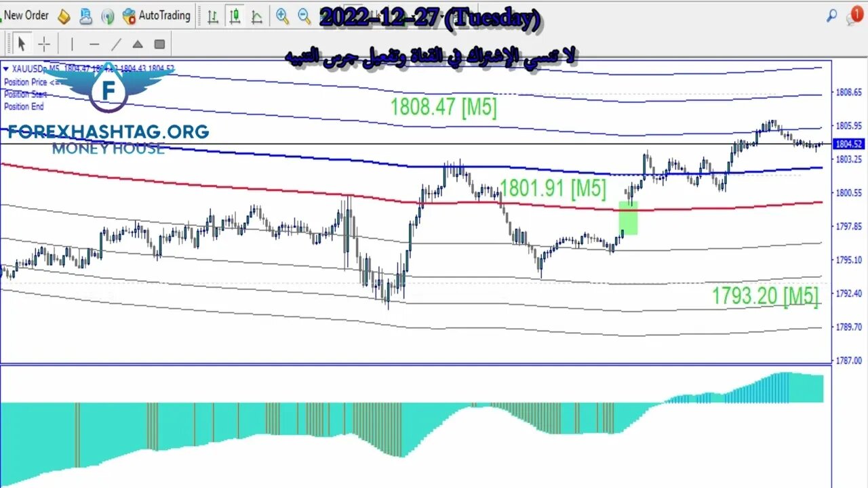The width and height of the screenshot is (868, 488).
Task: Select the green rectangle on the chart
Action: click(628, 218)
